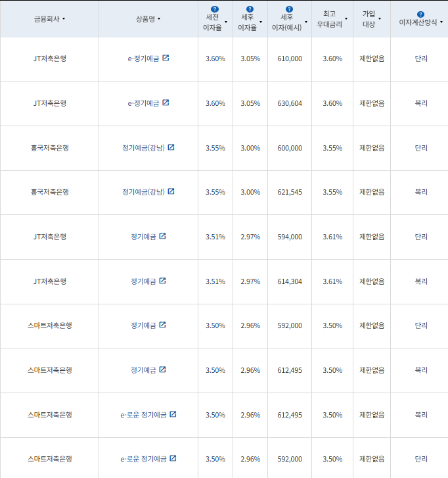This screenshot has width=448, height=478.
Task: Open external link icon for JT저축은행 정기예금 614,304 row
Action: [x=163, y=281]
